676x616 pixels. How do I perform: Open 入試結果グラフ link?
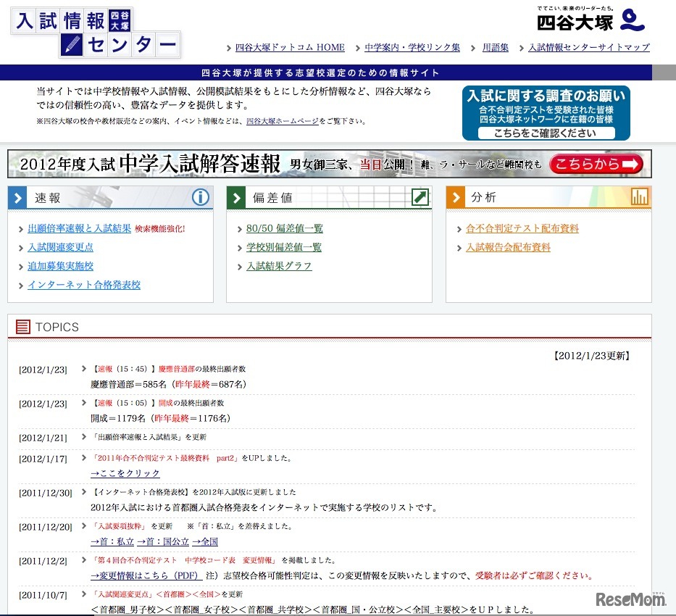click(x=279, y=266)
